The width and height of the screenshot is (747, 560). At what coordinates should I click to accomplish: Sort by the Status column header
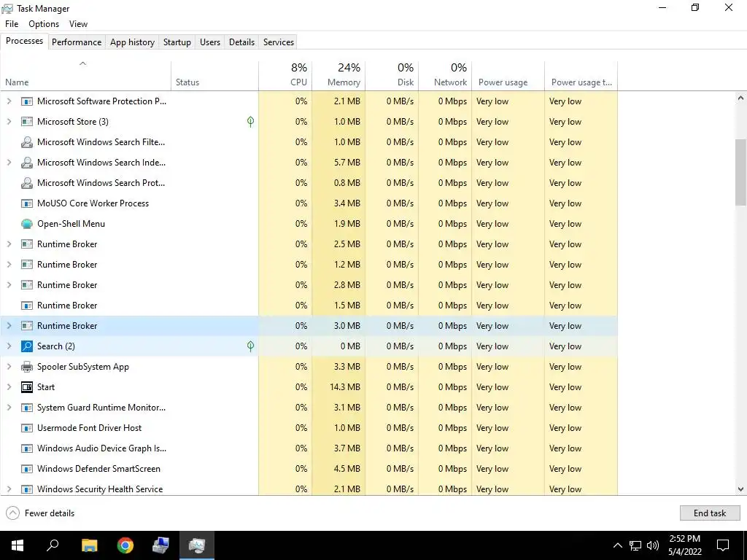click(x=215, y=75)
